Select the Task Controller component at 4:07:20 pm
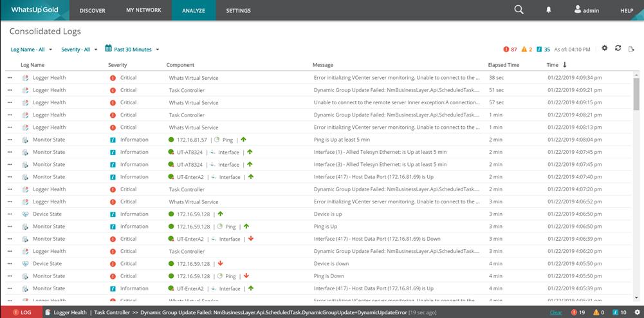Screen dimensions: 644x318 tap(187, 189)
